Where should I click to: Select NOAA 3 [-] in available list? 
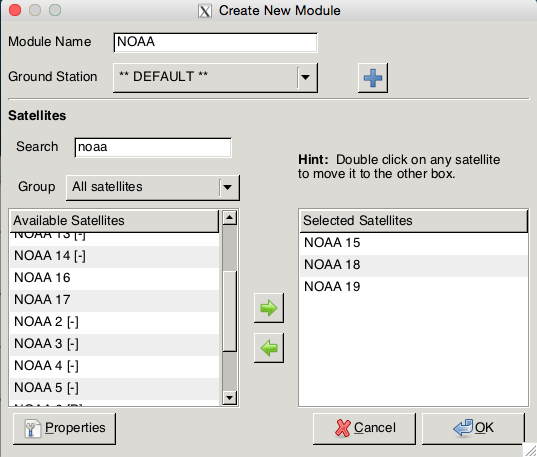pos(114,344)
